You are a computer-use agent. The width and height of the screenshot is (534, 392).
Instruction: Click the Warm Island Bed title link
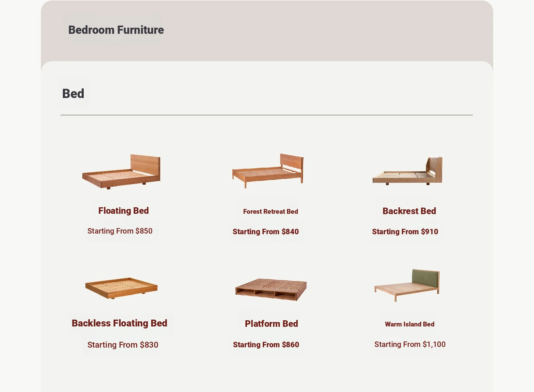pos(410,324)
